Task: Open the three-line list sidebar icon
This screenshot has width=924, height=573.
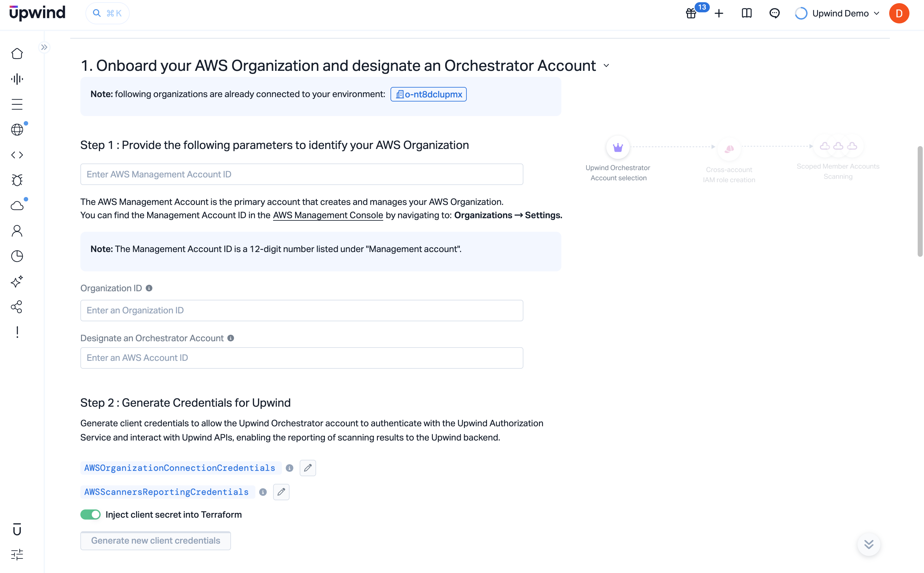Action: click(17, 104)
